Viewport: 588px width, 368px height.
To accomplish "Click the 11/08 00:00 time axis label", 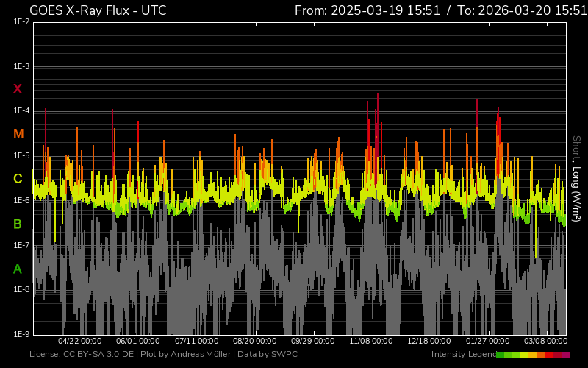I will tap(370, 342).
